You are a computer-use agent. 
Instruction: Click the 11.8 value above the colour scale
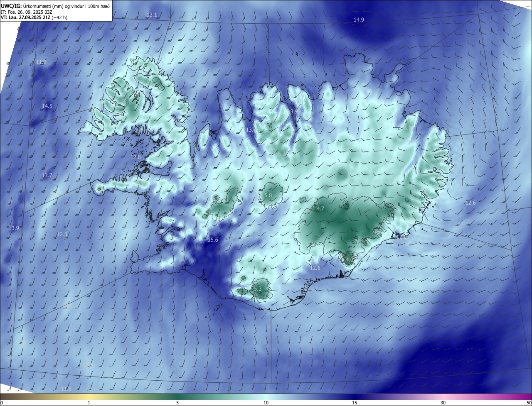point(66,389)
